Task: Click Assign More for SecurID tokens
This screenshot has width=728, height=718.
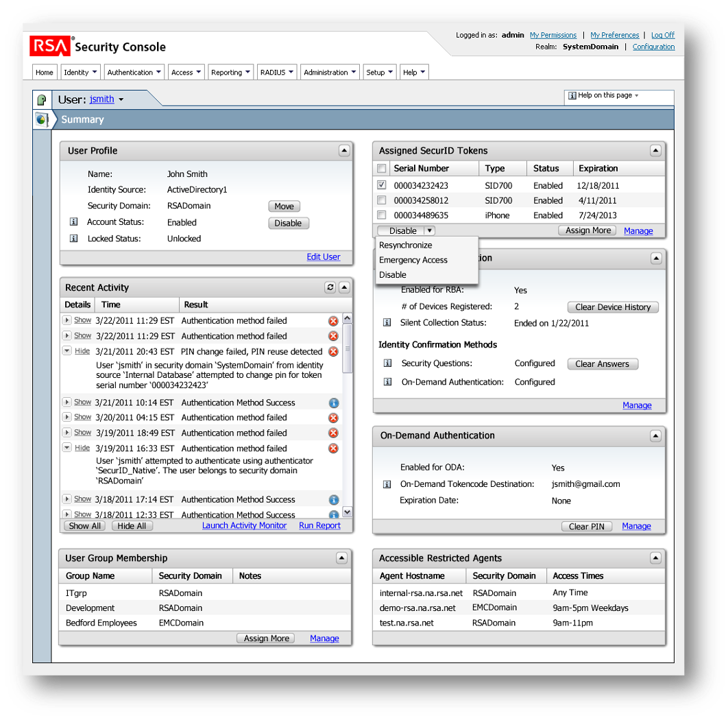Action: pyautogui.click(x=587, y=230)
